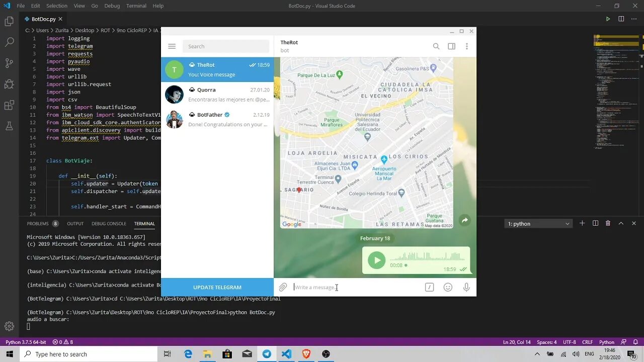The width and height of the screenshot is (644, 362).
Task: Open the Debug menu
Action: (112, 6)
